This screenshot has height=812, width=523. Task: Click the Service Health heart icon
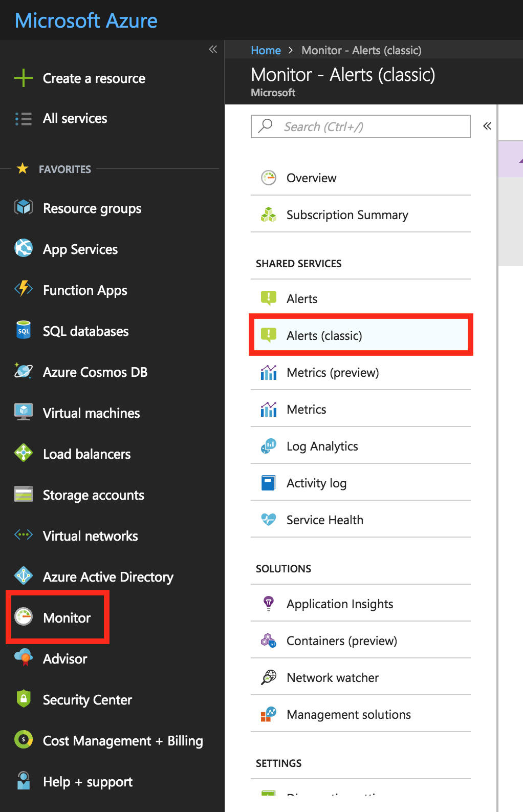269,520
